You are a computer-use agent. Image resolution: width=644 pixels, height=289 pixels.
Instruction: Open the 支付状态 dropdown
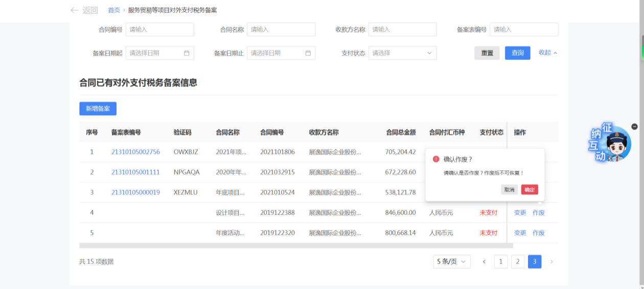402,53
